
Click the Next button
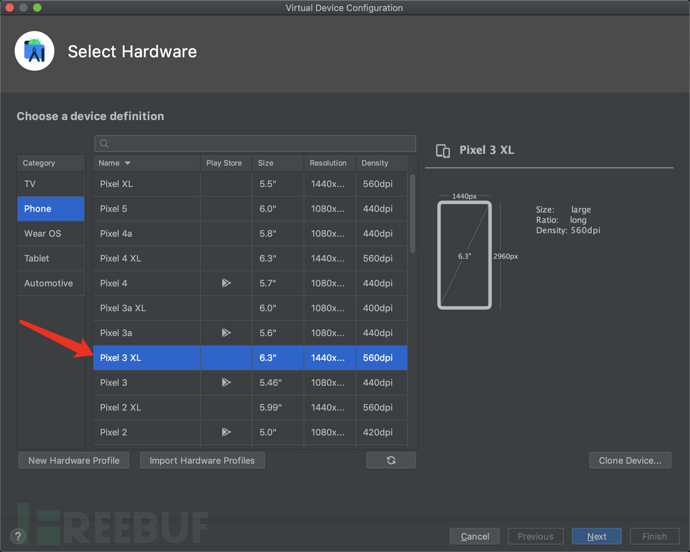coord(596,536)
